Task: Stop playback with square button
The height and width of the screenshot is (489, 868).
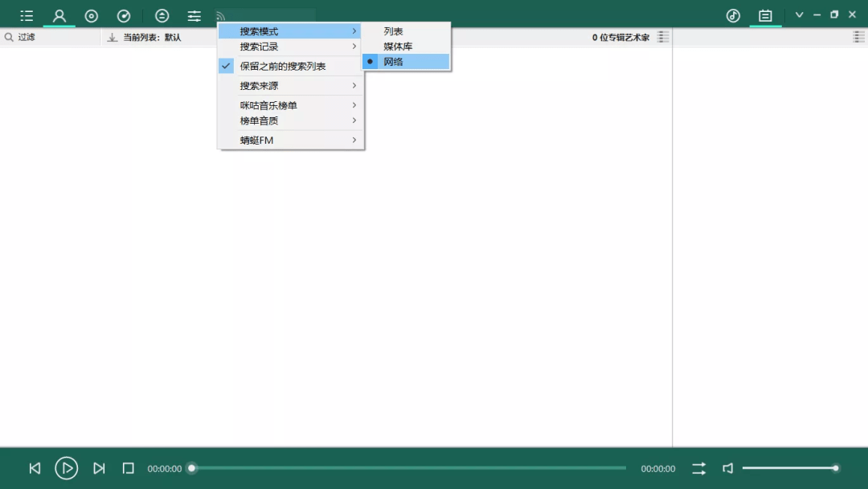Action: coord(129,469)
